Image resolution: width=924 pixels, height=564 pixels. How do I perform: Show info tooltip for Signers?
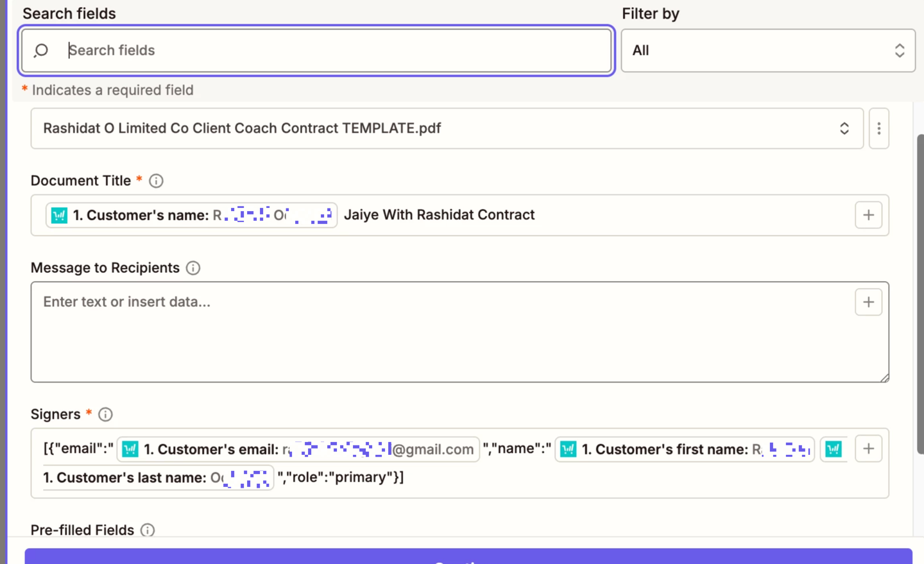click(x=106, y=414)
